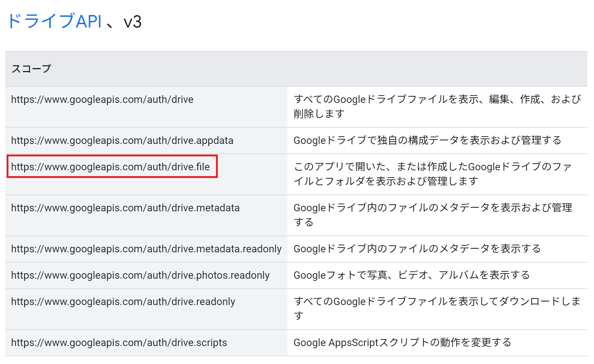
Task: Click the metadata.readonly description メタデータを表示する
Action: click(x=417, y=249)
